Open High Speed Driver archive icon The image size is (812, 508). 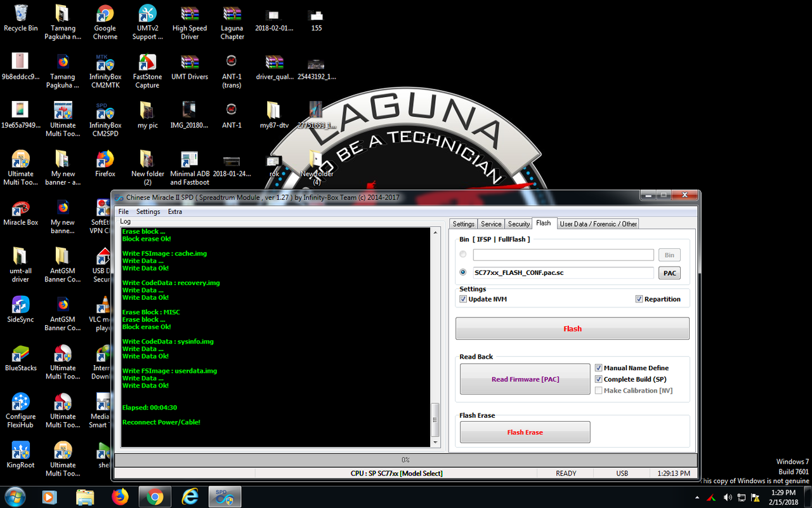click(190, 23)
